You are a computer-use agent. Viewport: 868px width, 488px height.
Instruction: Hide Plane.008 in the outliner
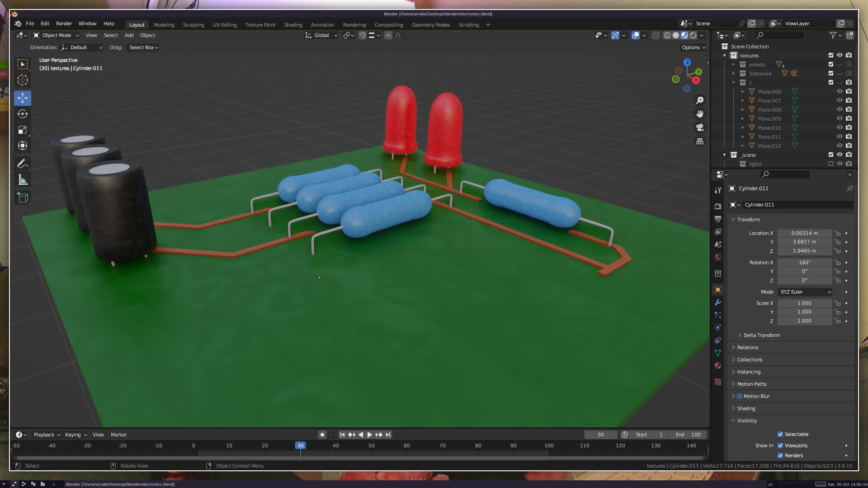pos(840,110)
